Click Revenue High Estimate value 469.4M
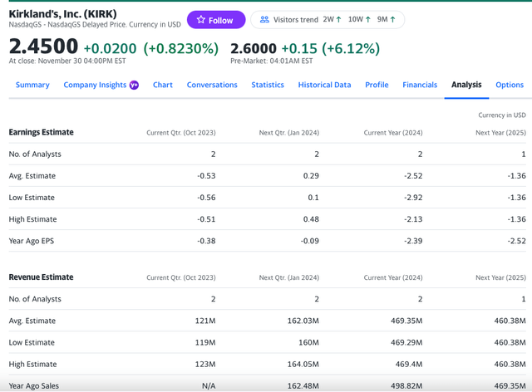This screenshot has height=392, width=532. pos(409,364)
